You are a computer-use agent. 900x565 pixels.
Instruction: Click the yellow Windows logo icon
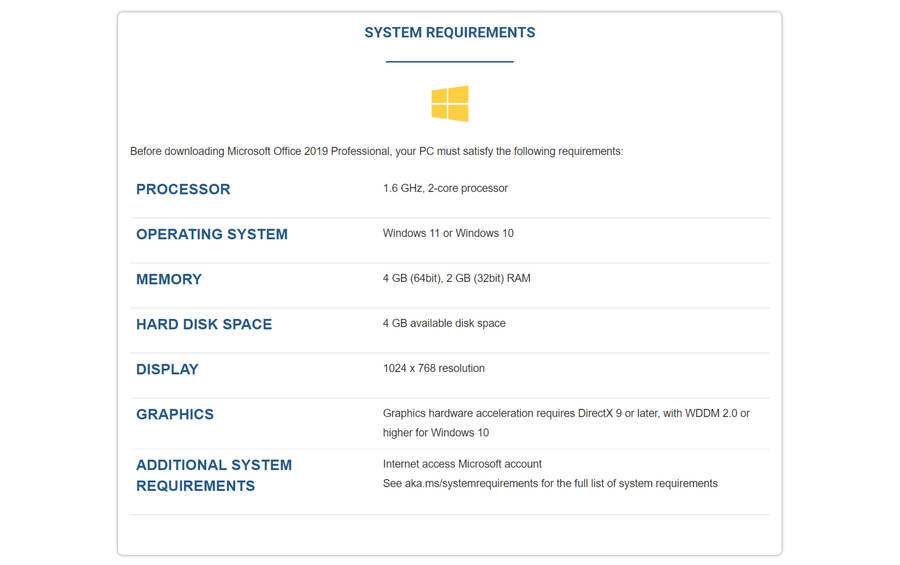pos(449,103)
